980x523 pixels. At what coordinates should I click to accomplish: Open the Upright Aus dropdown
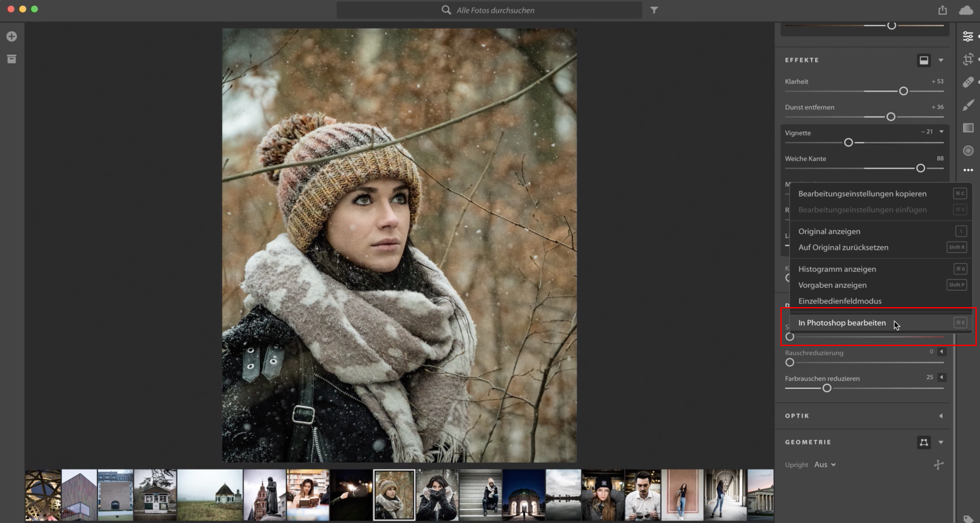[x=825, y=464]
